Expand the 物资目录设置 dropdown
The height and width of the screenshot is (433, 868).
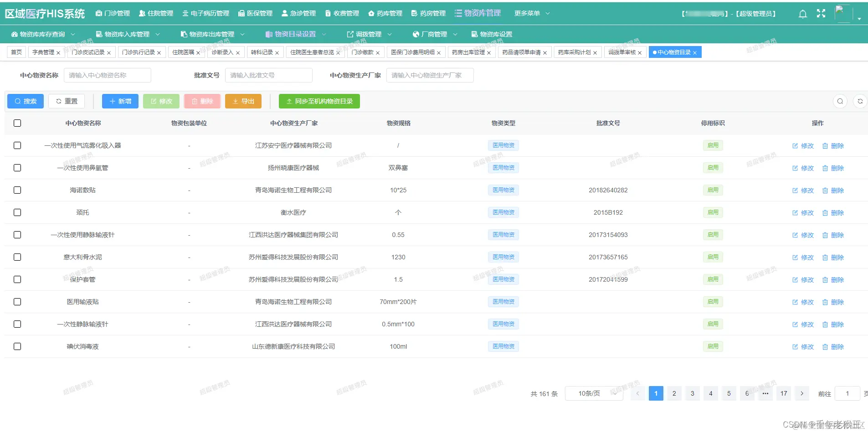pyautogui.click(x=295, y=34)
